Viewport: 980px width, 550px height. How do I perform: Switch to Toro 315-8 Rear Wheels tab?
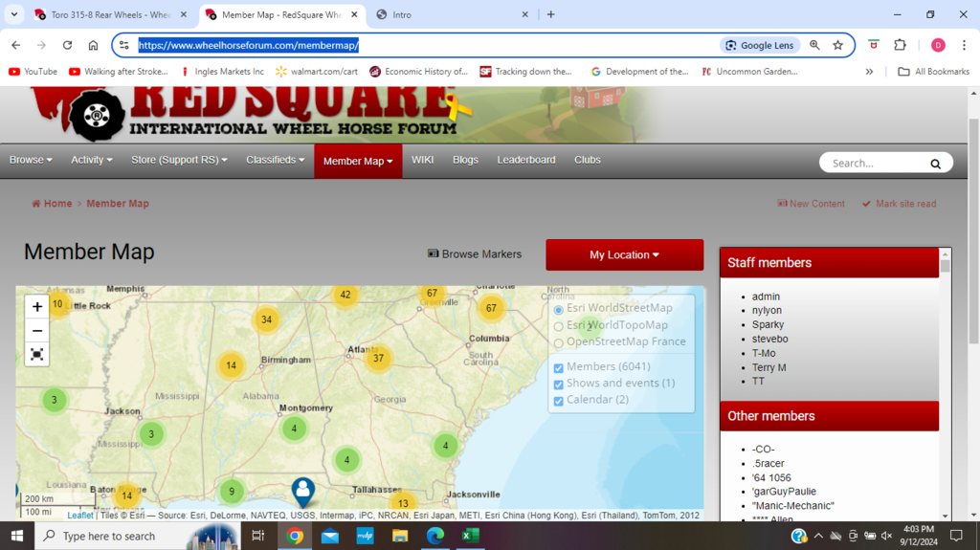111,14
